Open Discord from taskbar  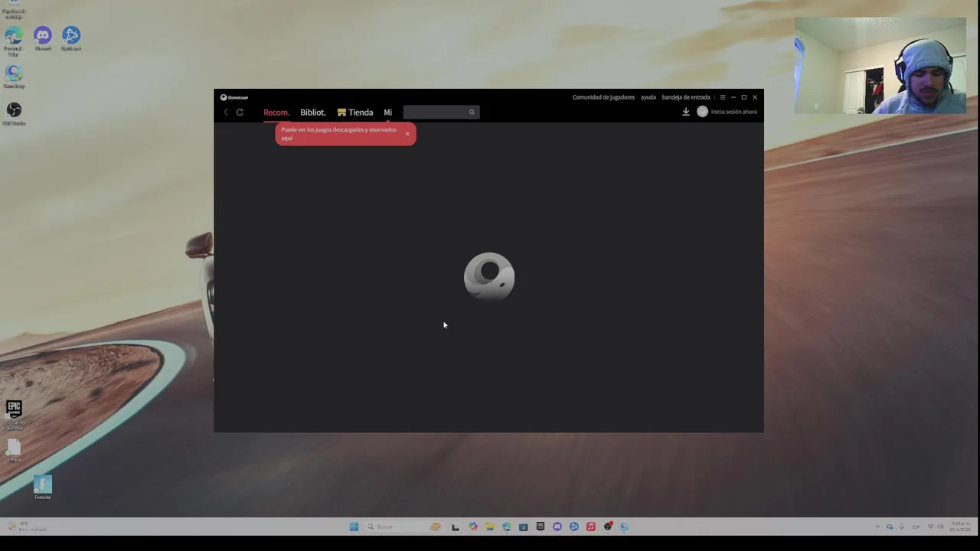click(557, 527)
